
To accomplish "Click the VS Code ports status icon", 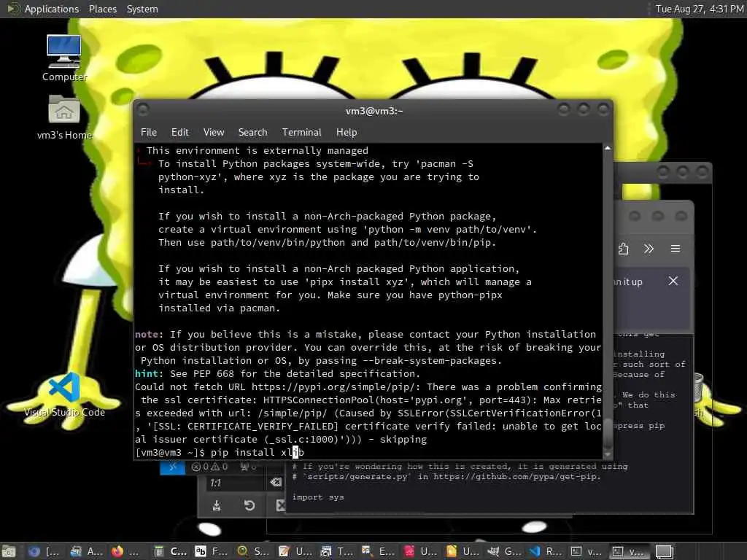I will (x=248, y=467).
